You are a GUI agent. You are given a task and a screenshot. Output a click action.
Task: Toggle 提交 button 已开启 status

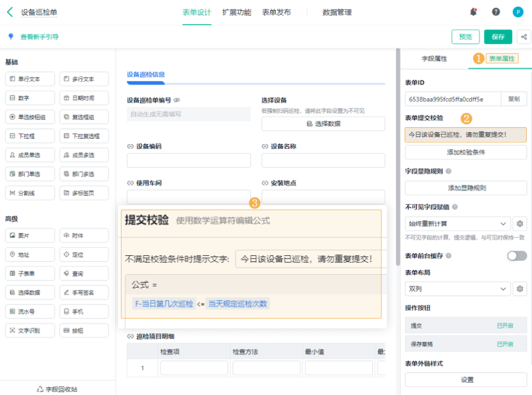click(504, 326)
